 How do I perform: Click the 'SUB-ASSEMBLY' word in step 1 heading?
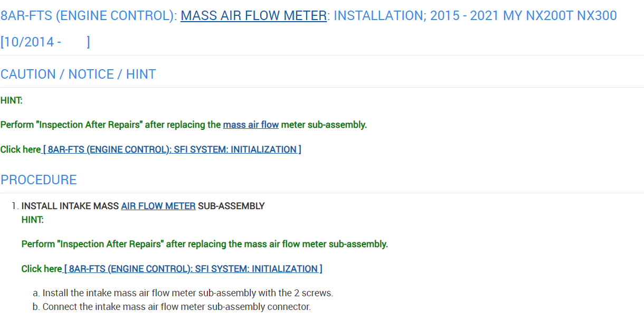[231, 206]
